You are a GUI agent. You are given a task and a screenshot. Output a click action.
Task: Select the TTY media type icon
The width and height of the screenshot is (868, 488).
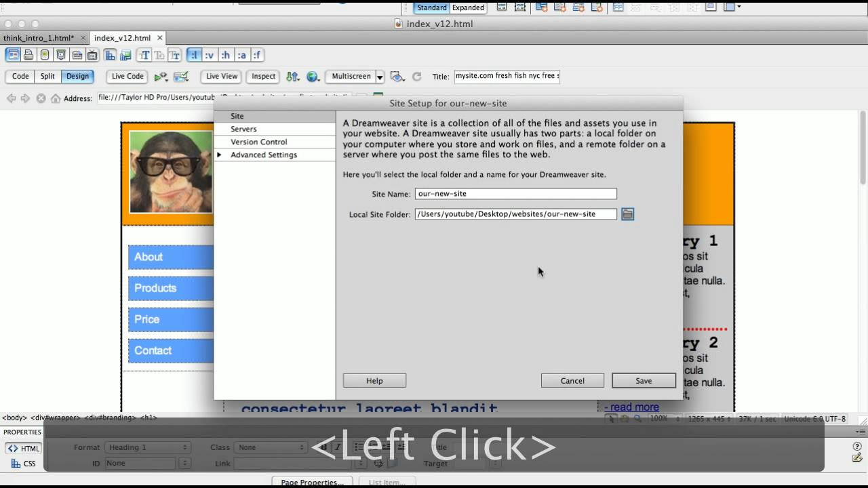pos(77,55)
